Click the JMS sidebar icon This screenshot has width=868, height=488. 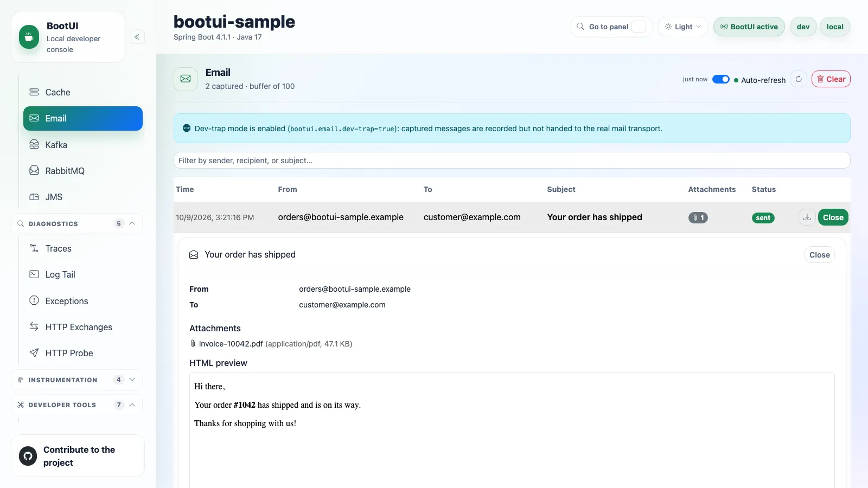34,197
